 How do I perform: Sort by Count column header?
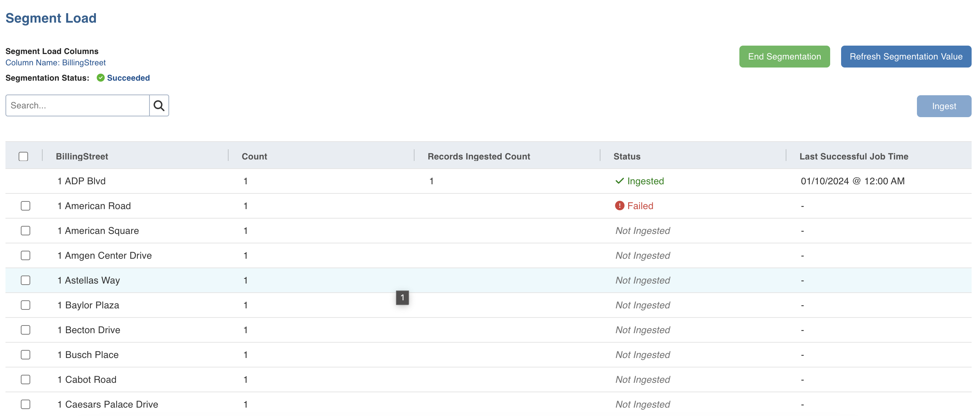[x=254, y=156]
